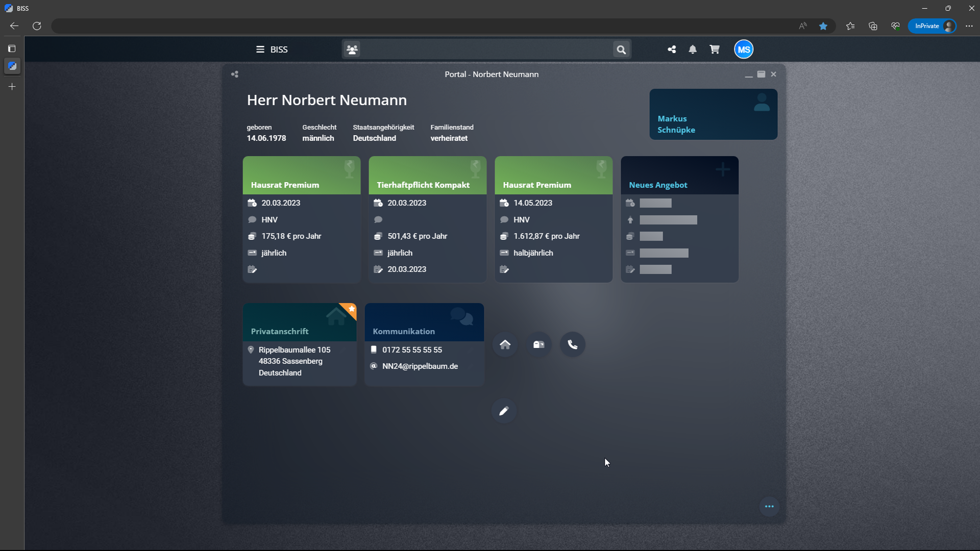Toggle browser favorites star

pos(823,26)
